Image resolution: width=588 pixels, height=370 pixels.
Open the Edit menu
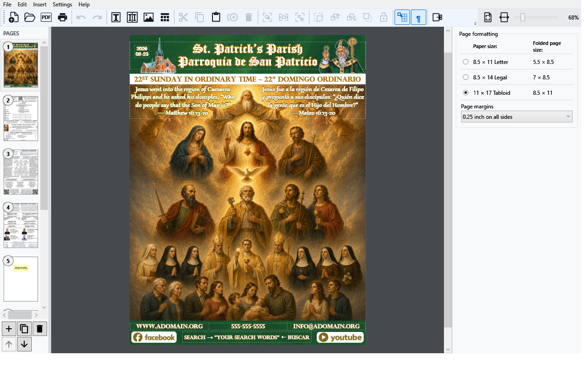click(x=22, y=5)
